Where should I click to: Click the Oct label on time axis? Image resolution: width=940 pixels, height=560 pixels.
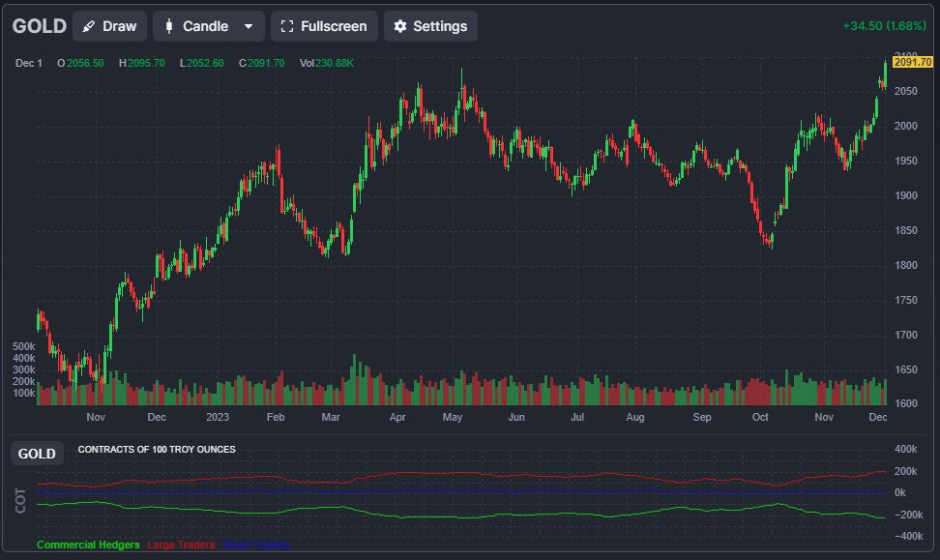(760, 418)
